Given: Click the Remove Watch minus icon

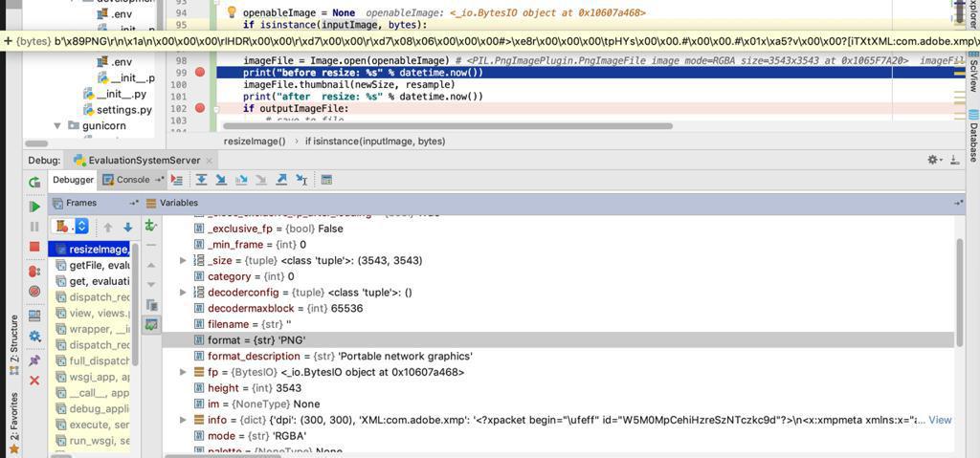Looking at the screenshot, I should (x=150, y=246).
